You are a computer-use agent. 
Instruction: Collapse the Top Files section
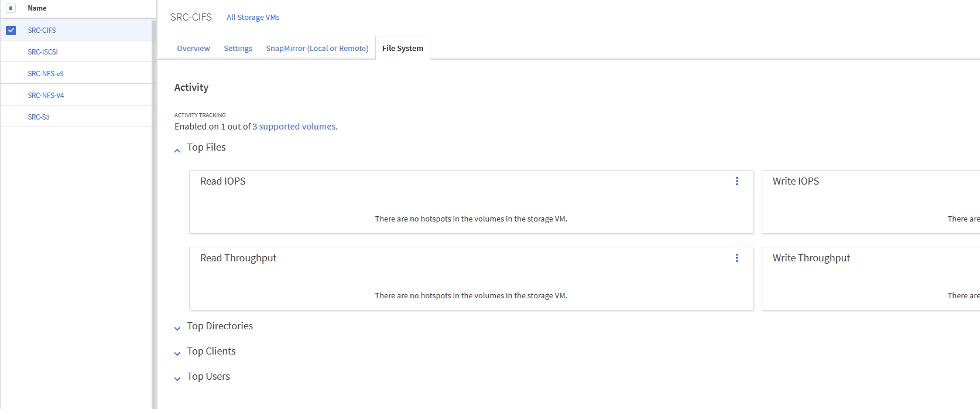click(x=177, y=151)
